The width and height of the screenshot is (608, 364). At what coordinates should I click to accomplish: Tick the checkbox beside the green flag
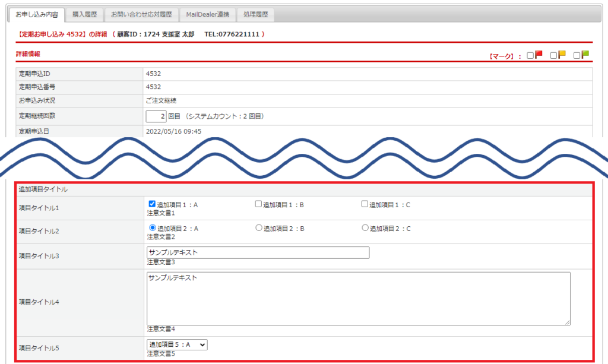pos(577,56)
